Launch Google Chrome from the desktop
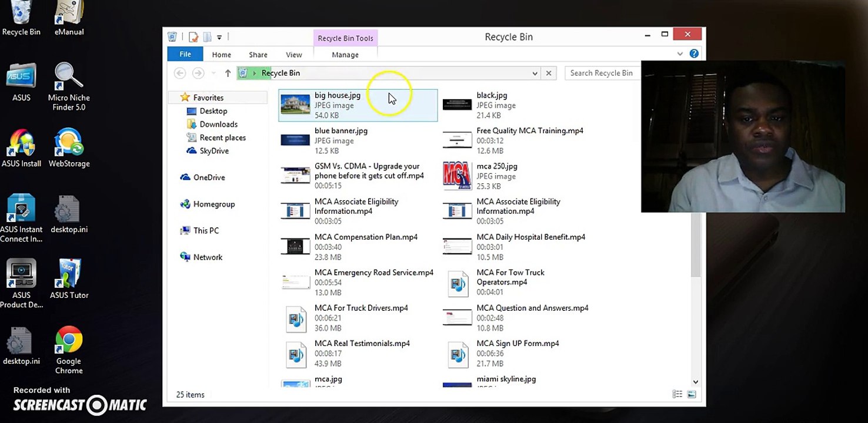This screenshot has height=423, width=868. [69, 350]
